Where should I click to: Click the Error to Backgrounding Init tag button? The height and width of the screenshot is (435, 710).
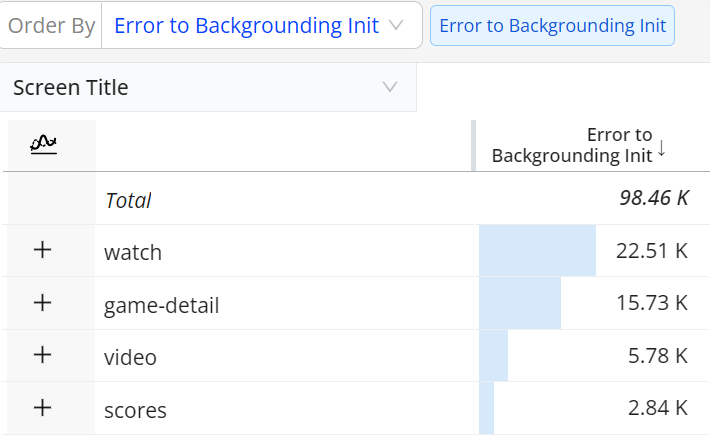pyautogui.click(x=552, y=26)
